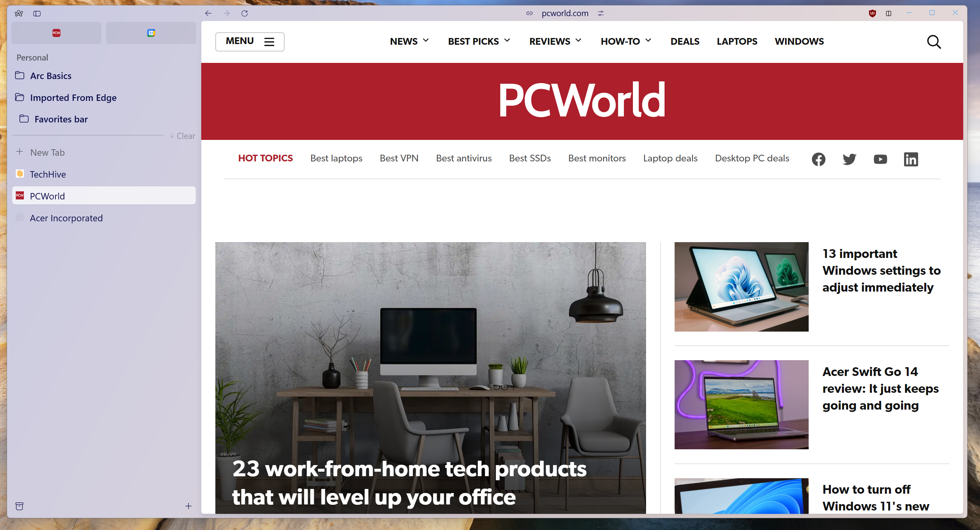Click the PCWorld favicon icon in sidebar
The image size is (980, 530).
pyautogui.click(x=20, y=196)
